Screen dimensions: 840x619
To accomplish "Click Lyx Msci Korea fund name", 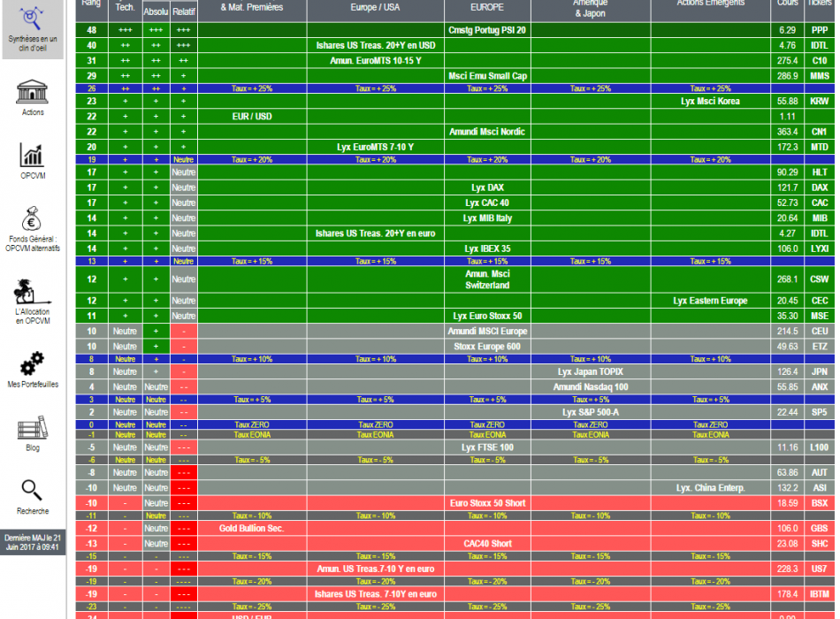I will 710,102.
